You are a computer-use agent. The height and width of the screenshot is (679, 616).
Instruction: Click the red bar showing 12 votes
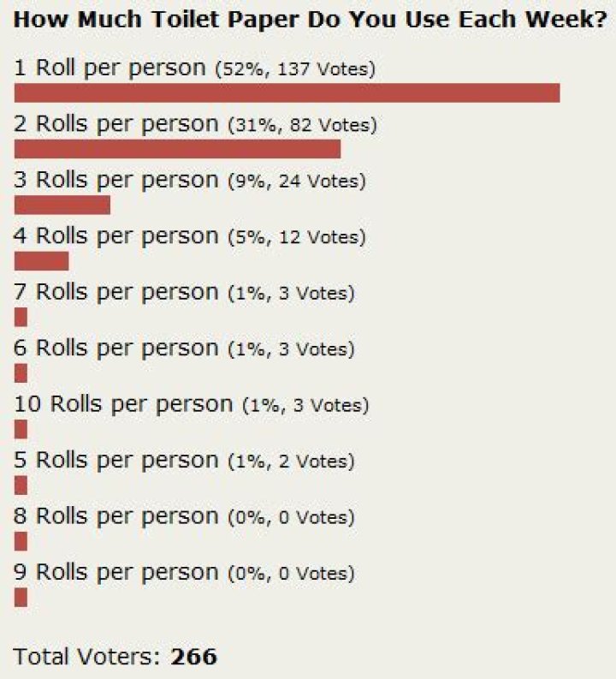(41, 261)
